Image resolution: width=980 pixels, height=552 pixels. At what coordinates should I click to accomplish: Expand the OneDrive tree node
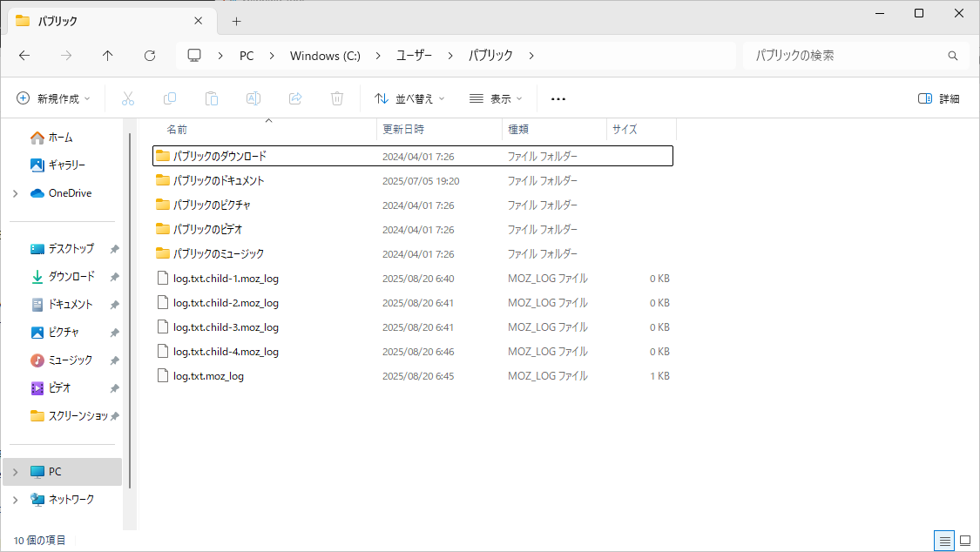[16, 193]
